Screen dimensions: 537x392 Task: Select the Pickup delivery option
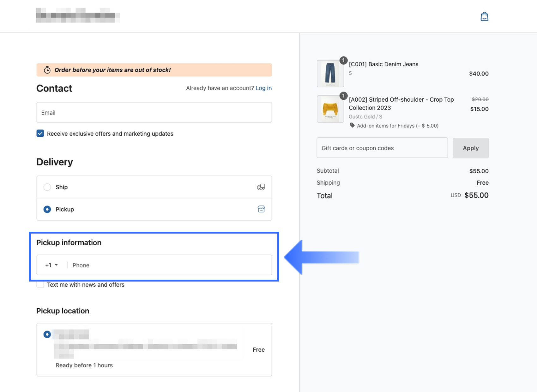(47, 209)
